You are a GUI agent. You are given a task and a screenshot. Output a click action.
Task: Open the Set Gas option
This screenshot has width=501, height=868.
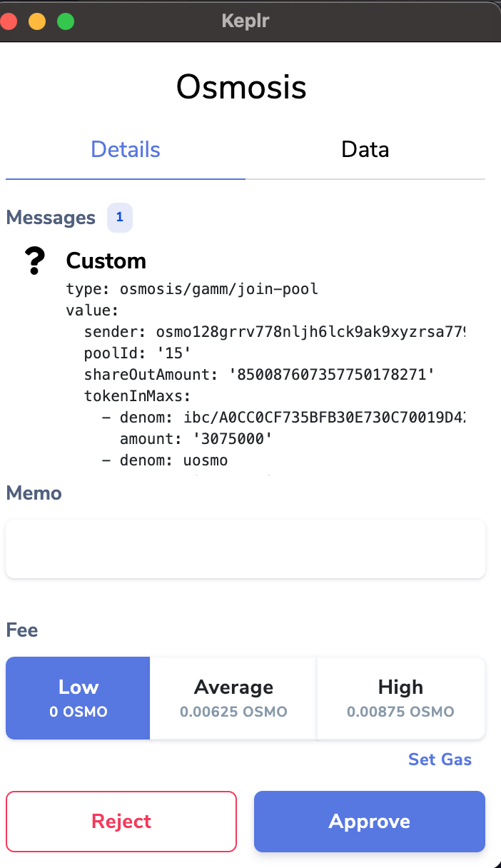point(440,759)
